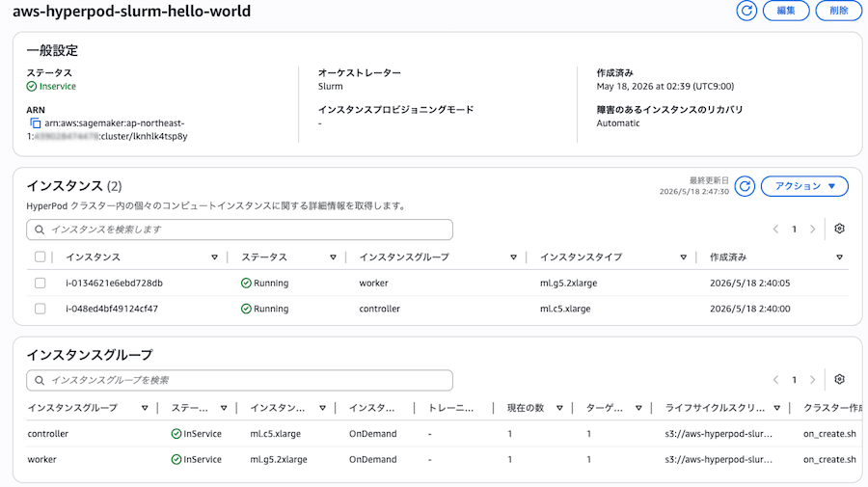Click ml.c5.xlarge in instances table

pyautogui.click(x=565, y=309)
